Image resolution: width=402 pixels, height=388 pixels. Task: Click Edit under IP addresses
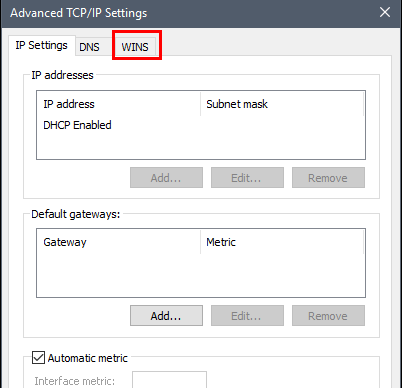pyautogui.click(x=247, y=178)
